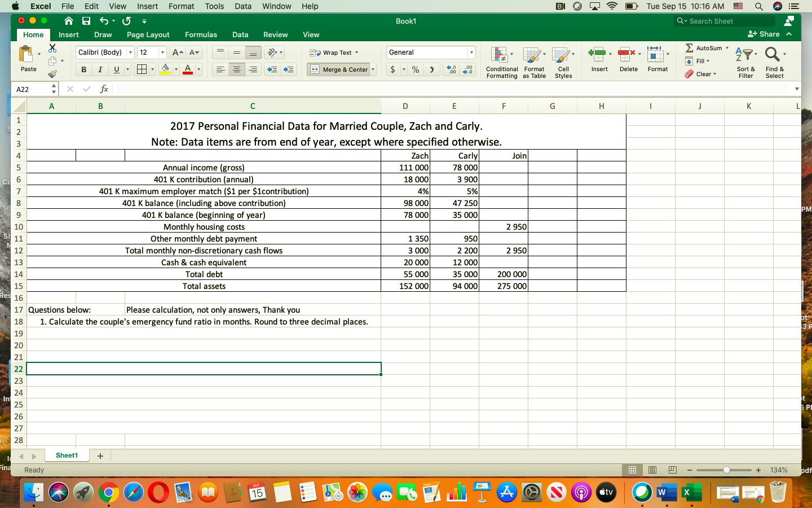Toggle bold formatting
The height and width of the screenshot is (508, 812).
pos(83,69)
